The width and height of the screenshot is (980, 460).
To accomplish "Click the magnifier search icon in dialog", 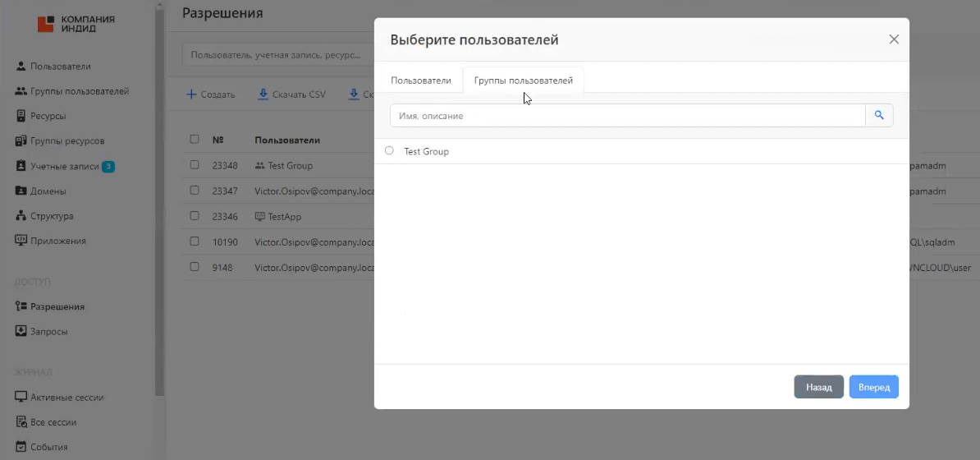I will (x=879, y=116).
